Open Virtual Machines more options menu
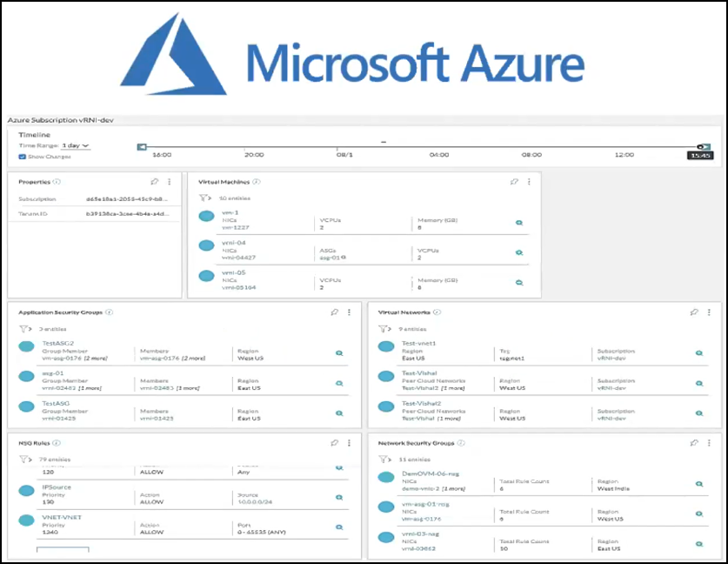 529,182
